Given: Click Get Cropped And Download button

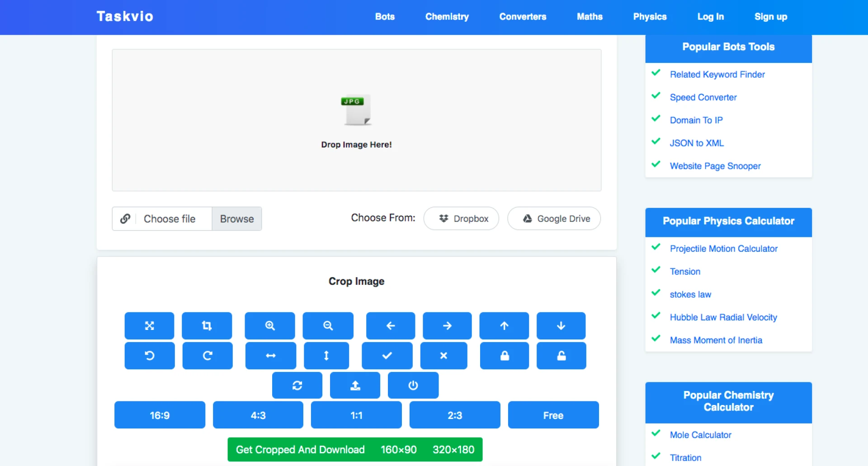Looking at the screenshot, I should tap(300, 450).
